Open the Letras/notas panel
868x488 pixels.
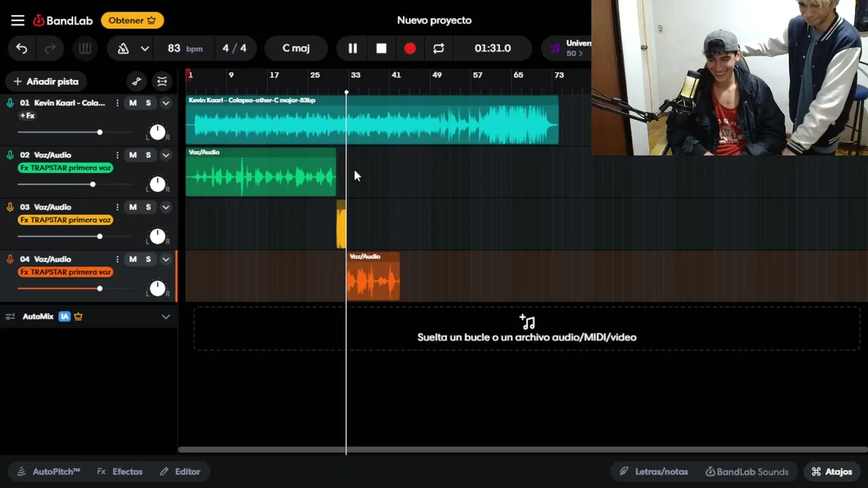click(x=654, y=472)
